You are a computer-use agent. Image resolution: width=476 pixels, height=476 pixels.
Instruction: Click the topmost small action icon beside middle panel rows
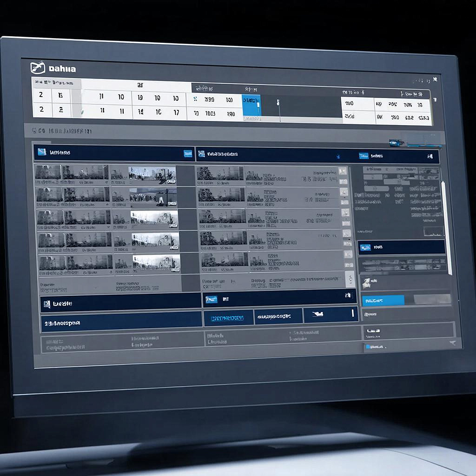click(x=343, y=171)
